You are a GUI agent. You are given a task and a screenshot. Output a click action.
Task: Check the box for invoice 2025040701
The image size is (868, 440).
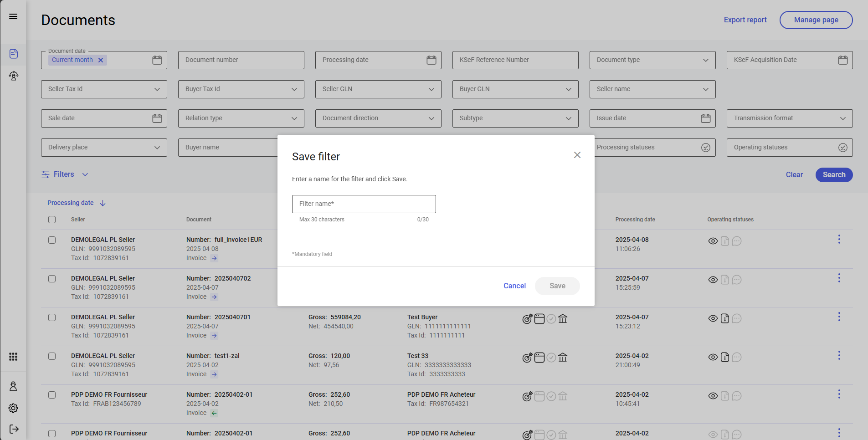[52, 317]
